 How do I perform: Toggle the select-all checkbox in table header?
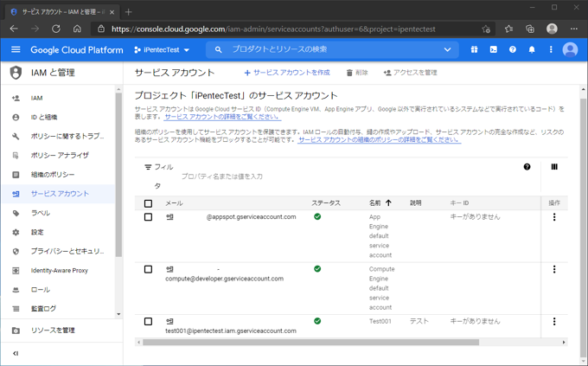click(148, 203)
